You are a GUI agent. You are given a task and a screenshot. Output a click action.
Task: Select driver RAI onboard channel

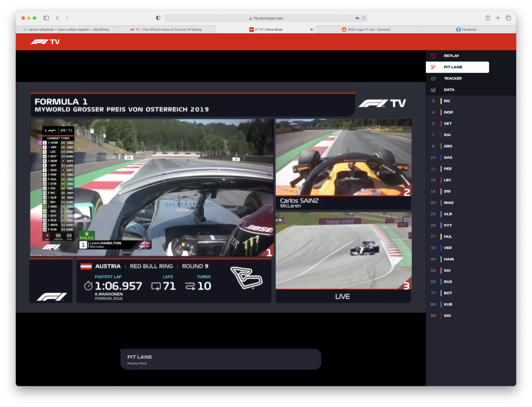(457, 135)
